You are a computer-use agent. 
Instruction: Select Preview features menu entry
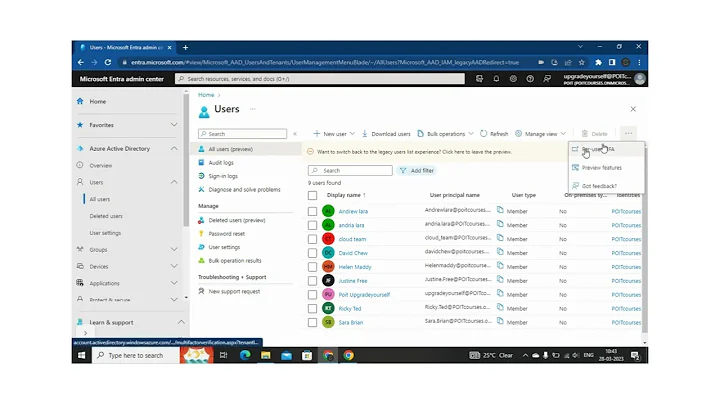[x=606, y=168]
